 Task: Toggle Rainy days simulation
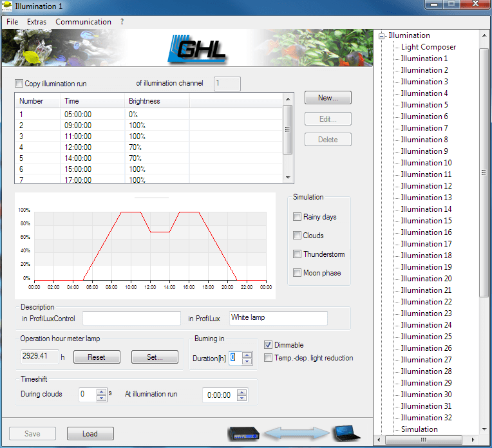coord(297,216)
